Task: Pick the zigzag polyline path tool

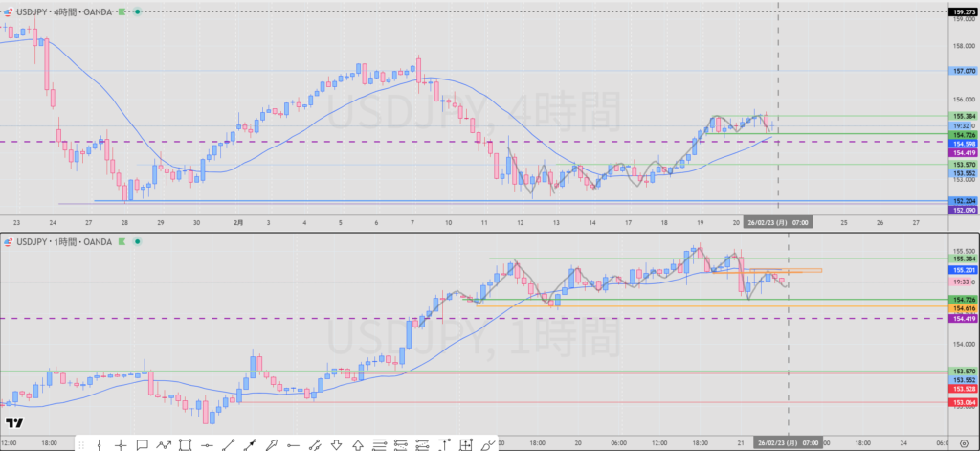Action: [164, 444]
